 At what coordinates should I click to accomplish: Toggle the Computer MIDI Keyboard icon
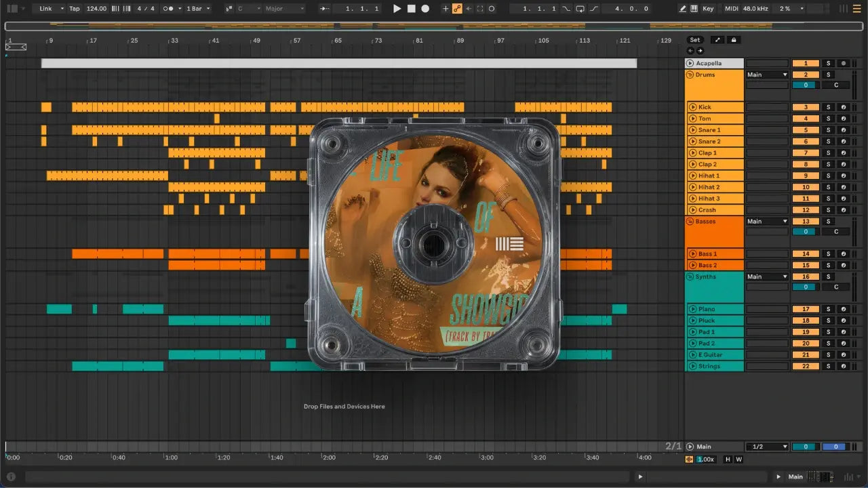point(694,9)
